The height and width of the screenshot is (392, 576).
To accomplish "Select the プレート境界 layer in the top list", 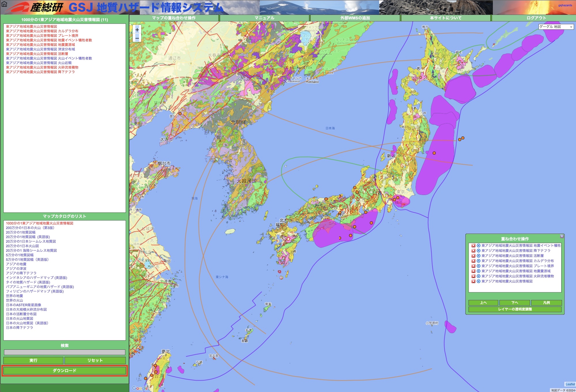I will point(42,36).
